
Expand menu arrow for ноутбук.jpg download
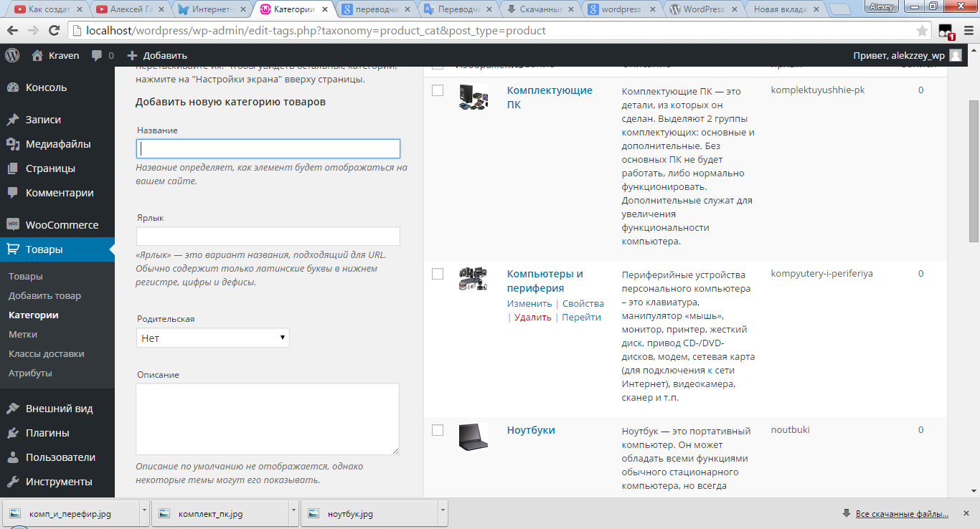443,514
